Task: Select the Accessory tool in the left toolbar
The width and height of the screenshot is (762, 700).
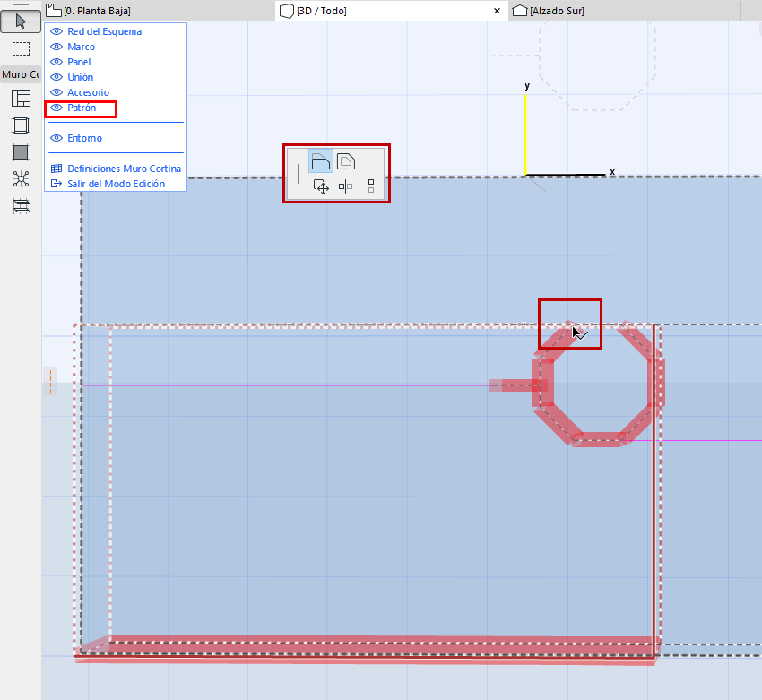Action: [x=20, y=206]
